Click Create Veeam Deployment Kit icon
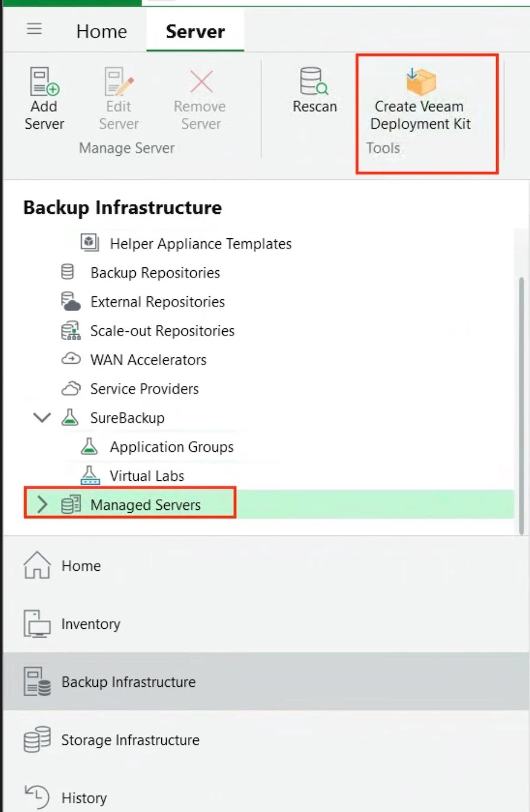Screen dimensions: 530x812 [x=421, y=82]
